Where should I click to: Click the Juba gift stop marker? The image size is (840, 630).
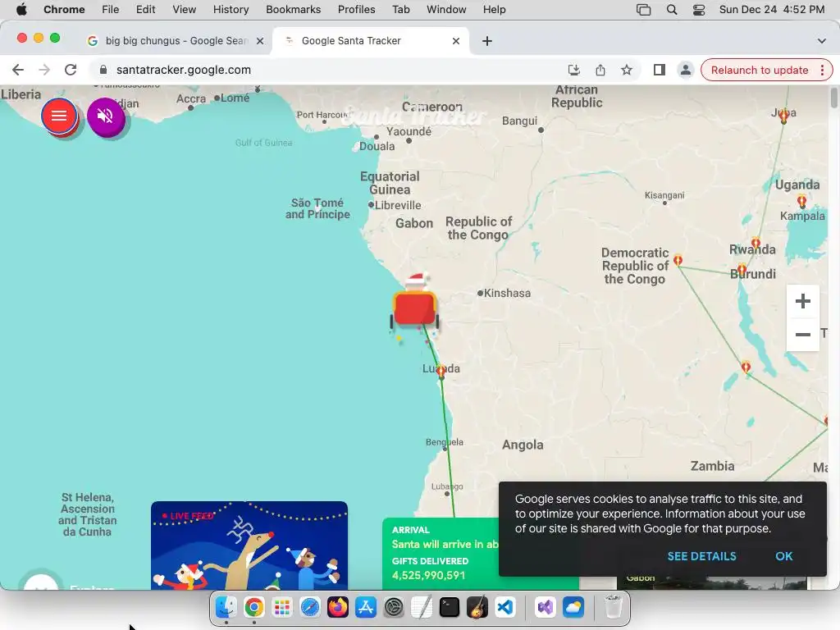pyautogui.click(x=783, y=116)
